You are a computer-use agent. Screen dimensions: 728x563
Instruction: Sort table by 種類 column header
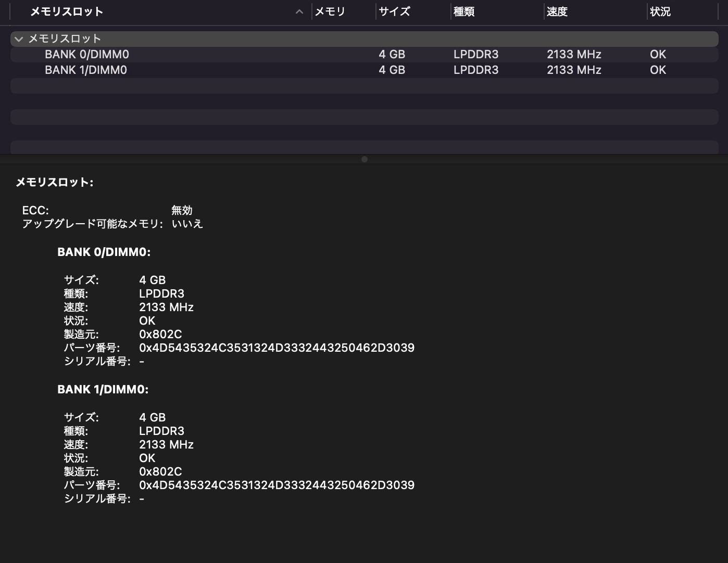464,11
